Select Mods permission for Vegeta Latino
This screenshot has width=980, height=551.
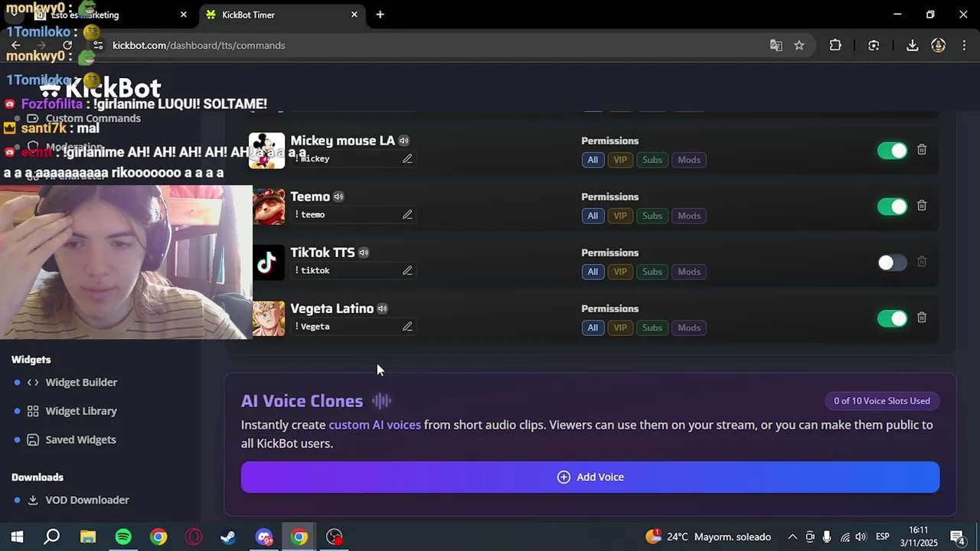(x=689, y=328)
